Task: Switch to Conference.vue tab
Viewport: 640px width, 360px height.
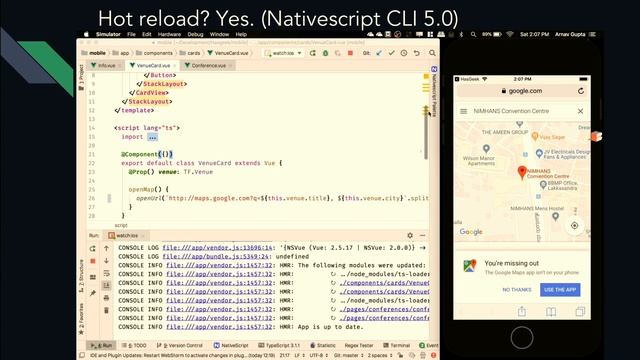Action: point(208,65)
